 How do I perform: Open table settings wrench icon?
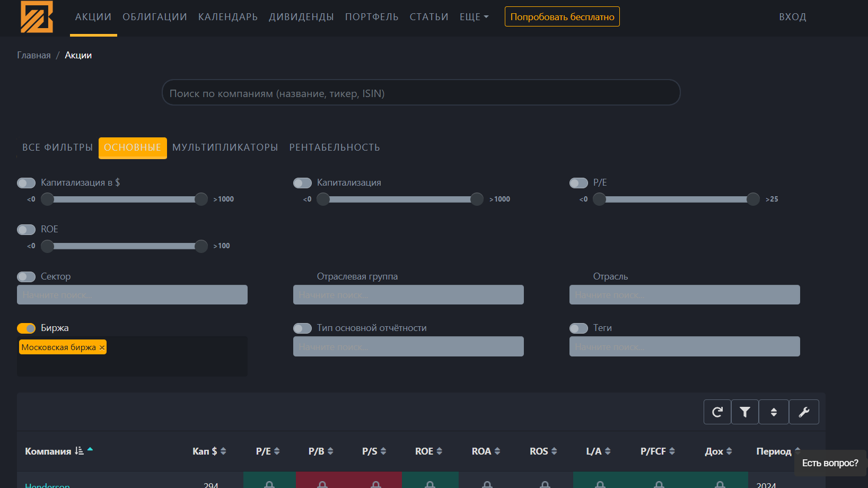click(804, 412)
